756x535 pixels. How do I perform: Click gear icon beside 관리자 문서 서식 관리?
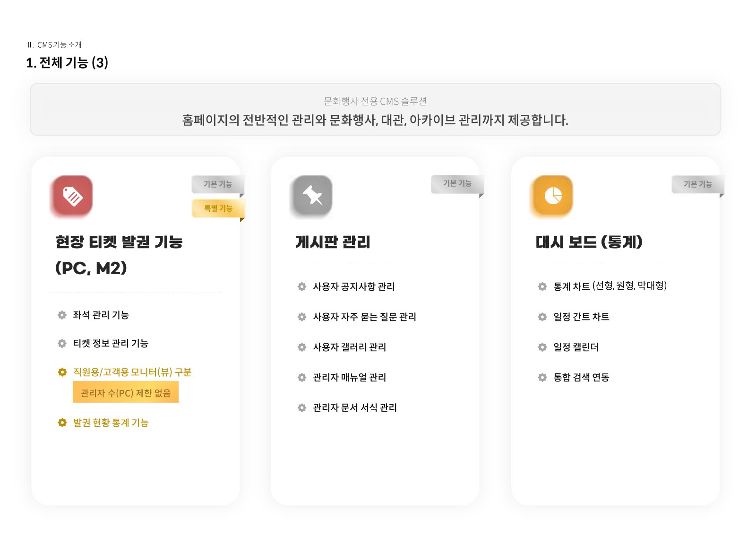pos(302,407)
